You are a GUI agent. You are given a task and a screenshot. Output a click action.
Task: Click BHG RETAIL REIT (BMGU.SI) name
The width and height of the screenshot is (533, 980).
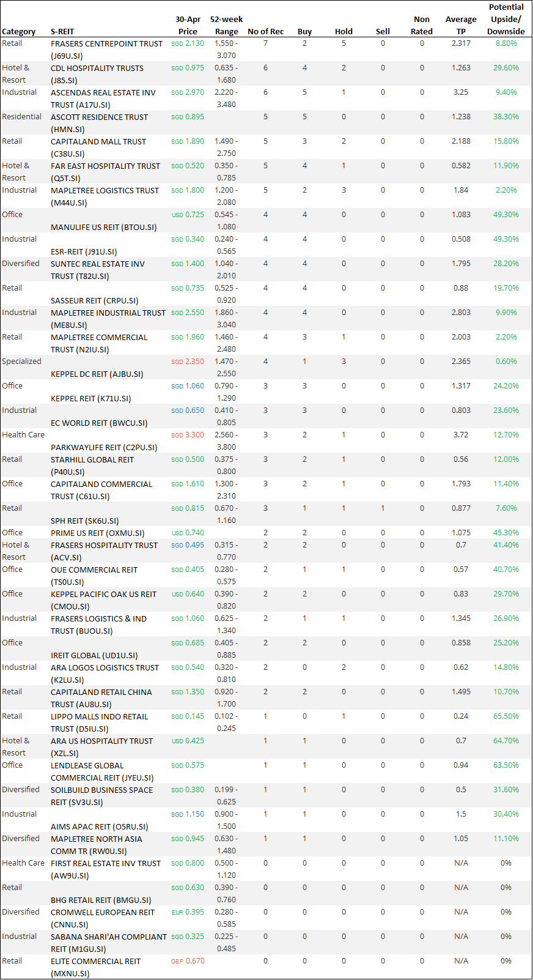pos(101,900)
